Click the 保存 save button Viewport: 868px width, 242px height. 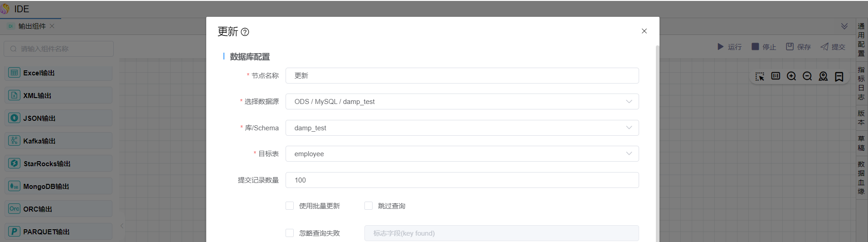pyautogui.click(x=798, y=47)
